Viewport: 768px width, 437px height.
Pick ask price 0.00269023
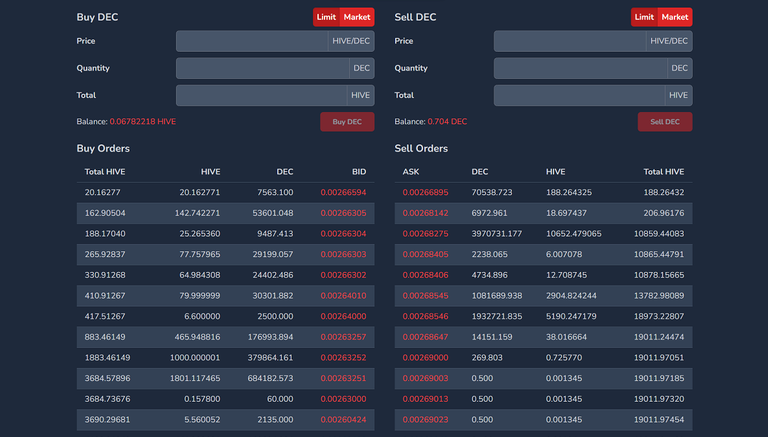point(425,419)
